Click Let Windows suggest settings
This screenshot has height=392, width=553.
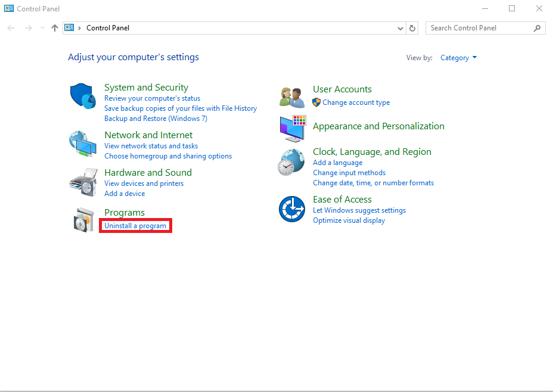(x=359, y=210)
